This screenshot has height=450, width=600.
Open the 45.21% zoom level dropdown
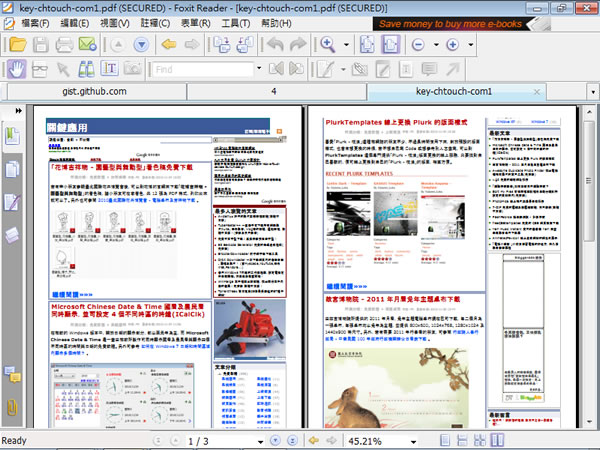click(413, 442)
